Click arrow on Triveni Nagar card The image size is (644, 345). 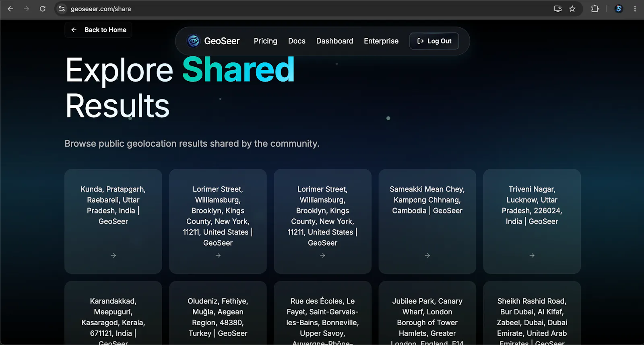[x=532, y=255]
